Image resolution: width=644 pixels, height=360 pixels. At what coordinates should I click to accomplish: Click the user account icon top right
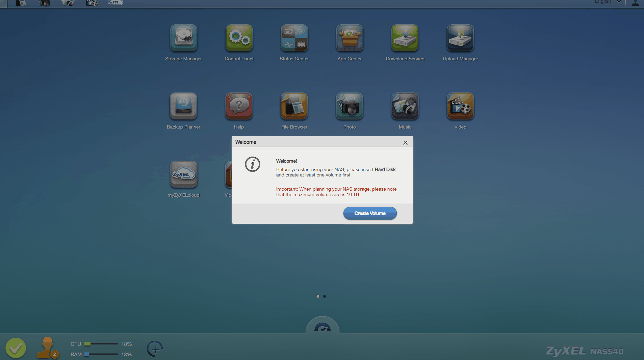click(635, 3)
